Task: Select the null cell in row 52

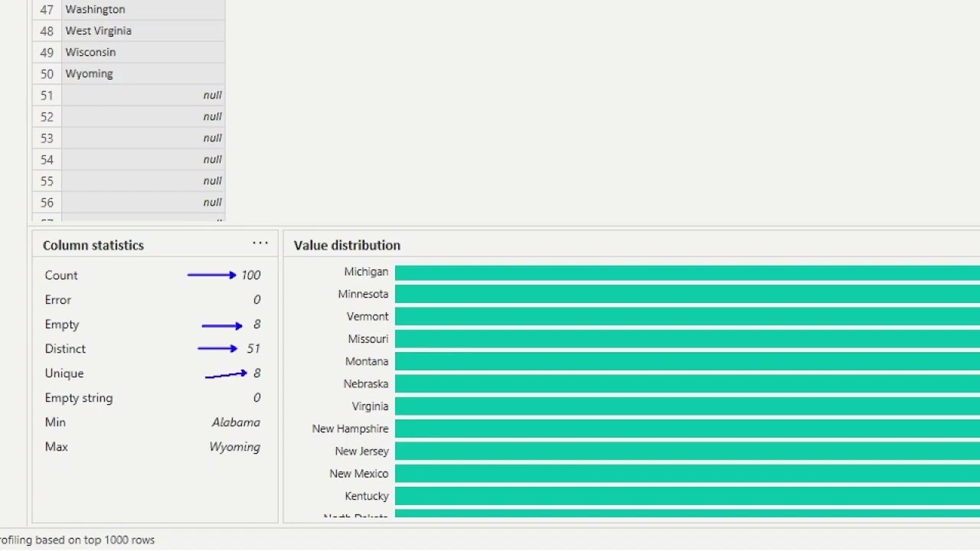Action: point(144,116)
